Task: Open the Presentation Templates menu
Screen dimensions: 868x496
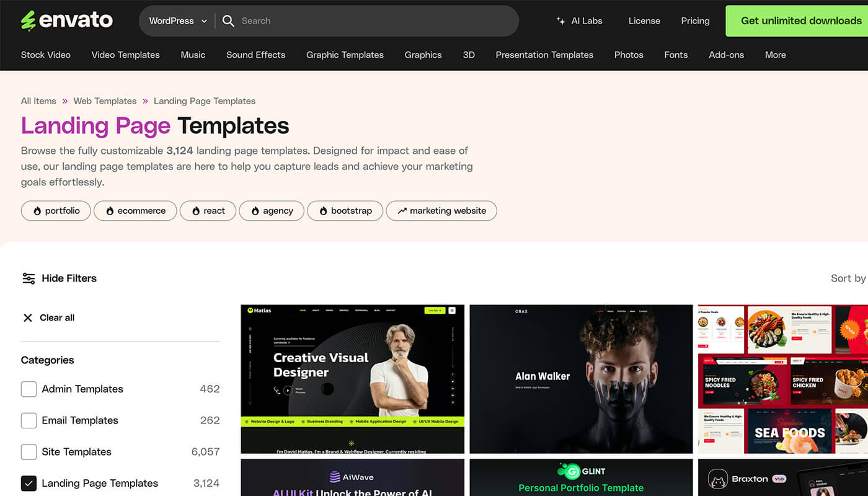Action: pos(544,55)
